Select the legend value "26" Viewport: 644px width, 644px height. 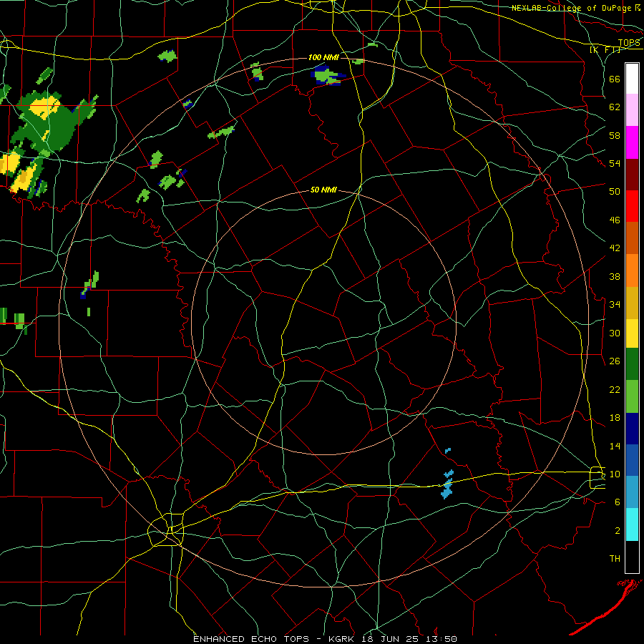(x=615, y=361)
